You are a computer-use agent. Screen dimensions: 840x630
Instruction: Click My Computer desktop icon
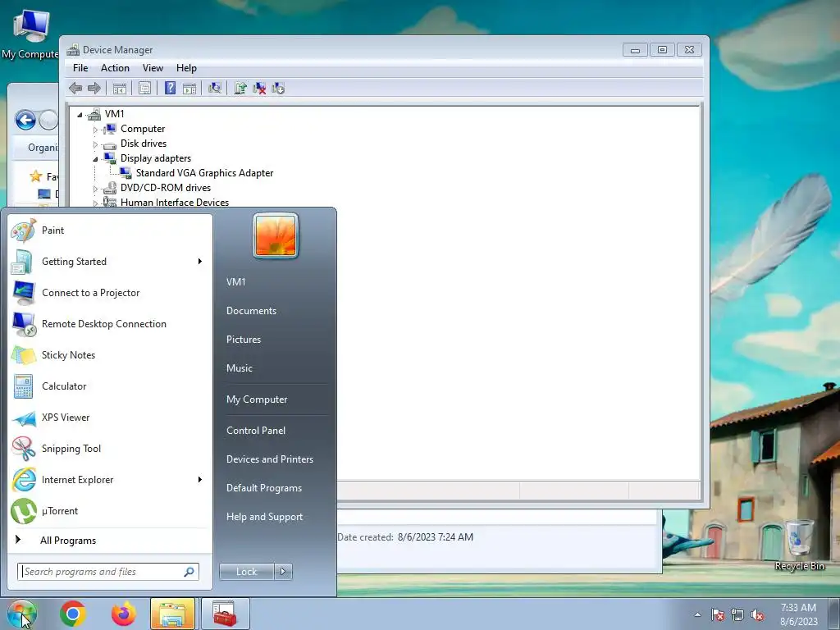pyautogui.click(x=30, y=34)
